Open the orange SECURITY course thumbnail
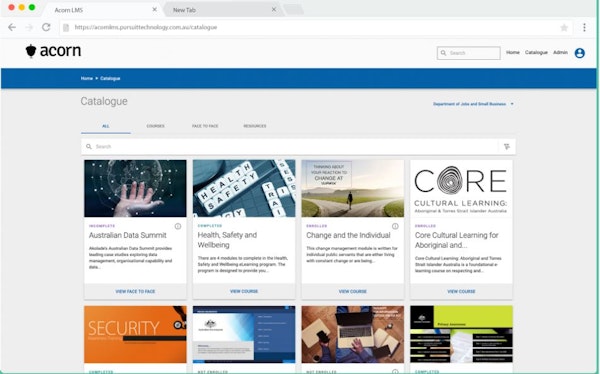This screenshot has height=374, width=600. [135, 334]
